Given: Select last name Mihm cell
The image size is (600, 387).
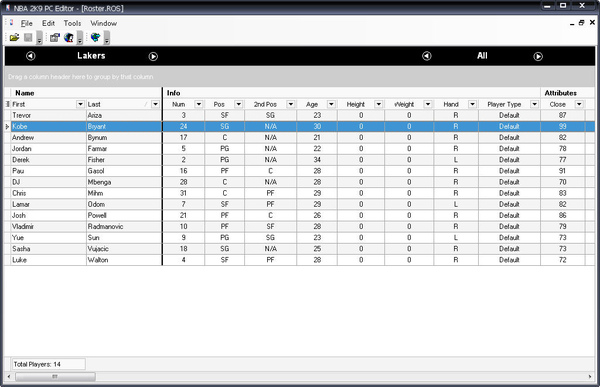Looking at the screenshot, I should click(x=124, y=193).
